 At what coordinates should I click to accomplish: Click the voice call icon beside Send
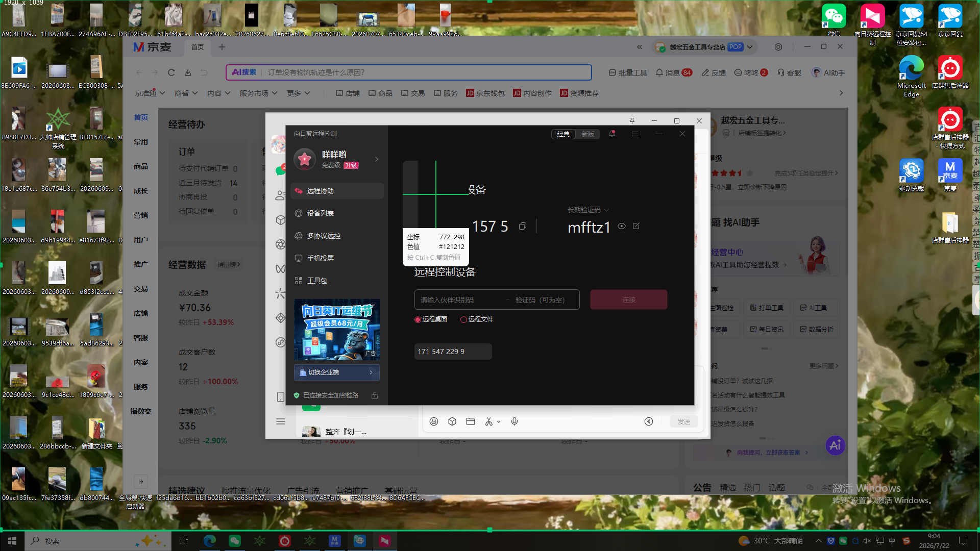[x=649, y=421]
